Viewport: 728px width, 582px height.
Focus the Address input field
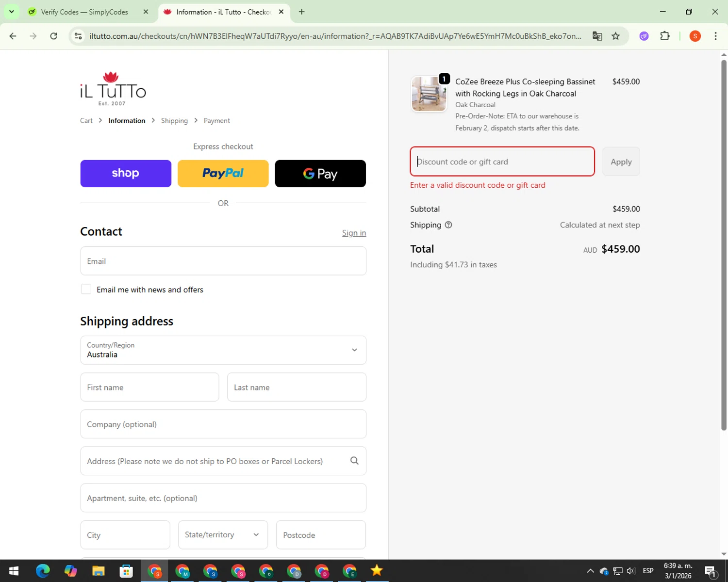point(223,461)
